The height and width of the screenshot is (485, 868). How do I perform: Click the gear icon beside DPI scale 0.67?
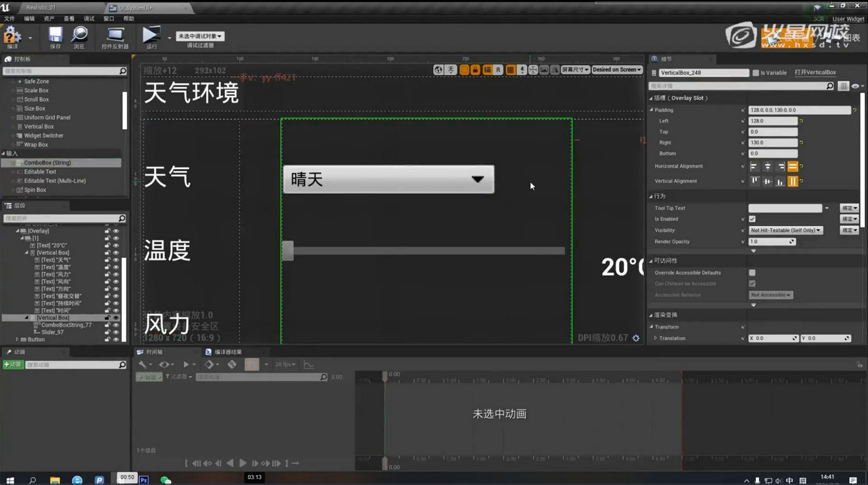pyautogui.click(x=636, y=338)
